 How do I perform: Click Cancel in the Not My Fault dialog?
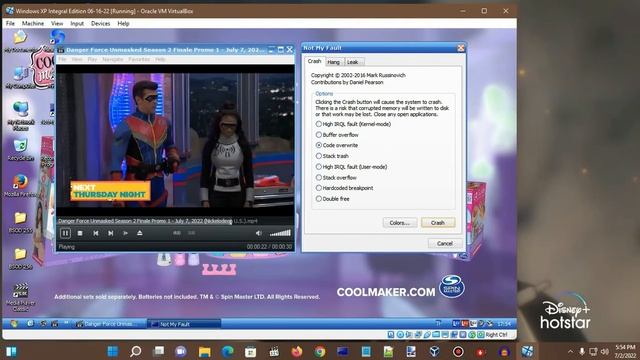tap(444, 244)
